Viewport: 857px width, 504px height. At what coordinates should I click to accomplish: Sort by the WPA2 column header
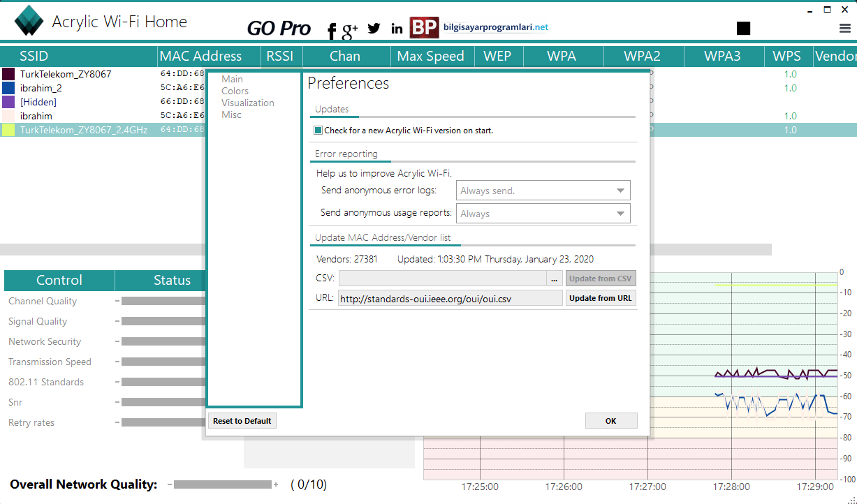point(643,56)
